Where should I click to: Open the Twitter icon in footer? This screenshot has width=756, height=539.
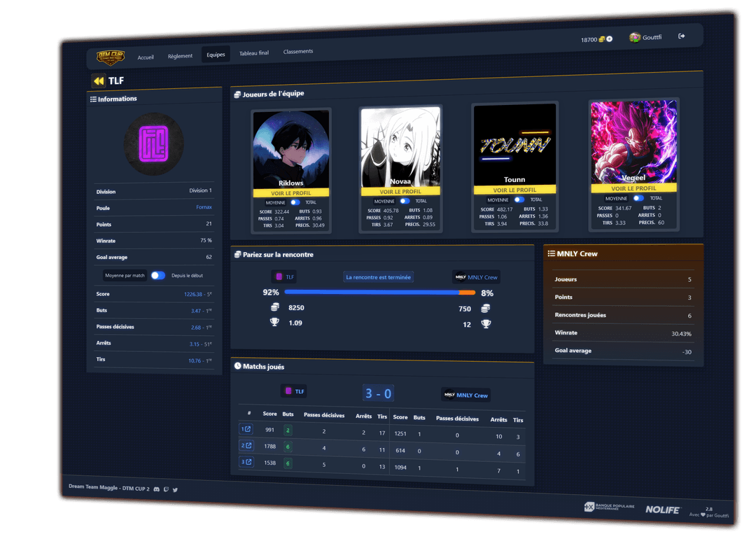coord(175,489)
